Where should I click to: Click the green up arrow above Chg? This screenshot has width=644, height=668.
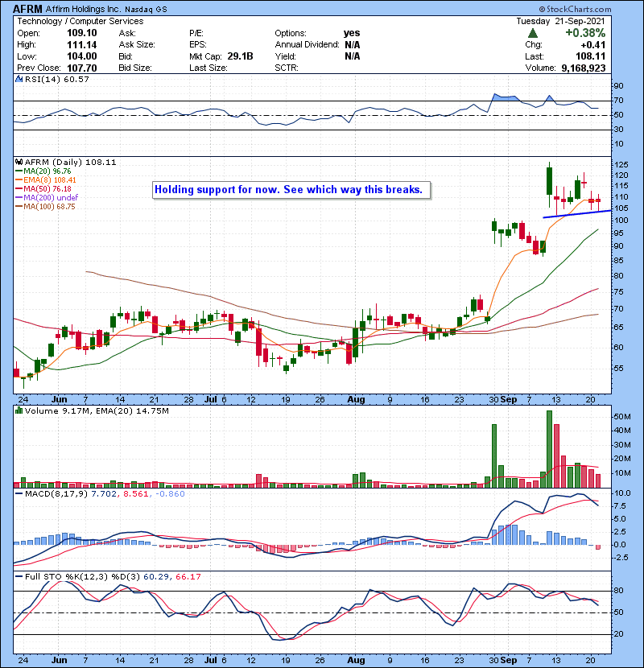[533, 34]
